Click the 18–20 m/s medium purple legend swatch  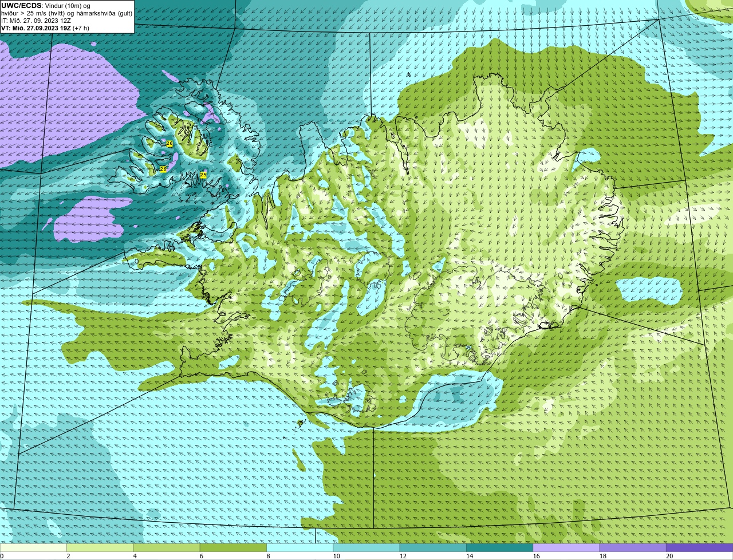[x=633, y=547]
